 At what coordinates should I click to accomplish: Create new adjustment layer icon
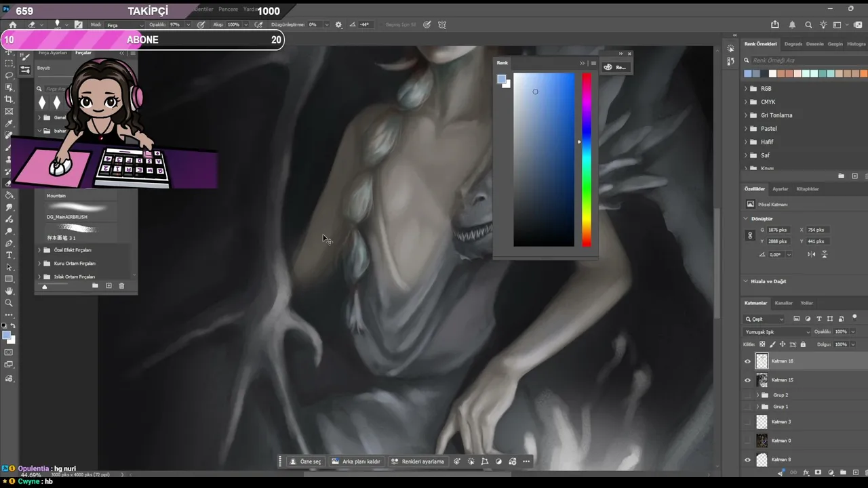click(830, 472)
